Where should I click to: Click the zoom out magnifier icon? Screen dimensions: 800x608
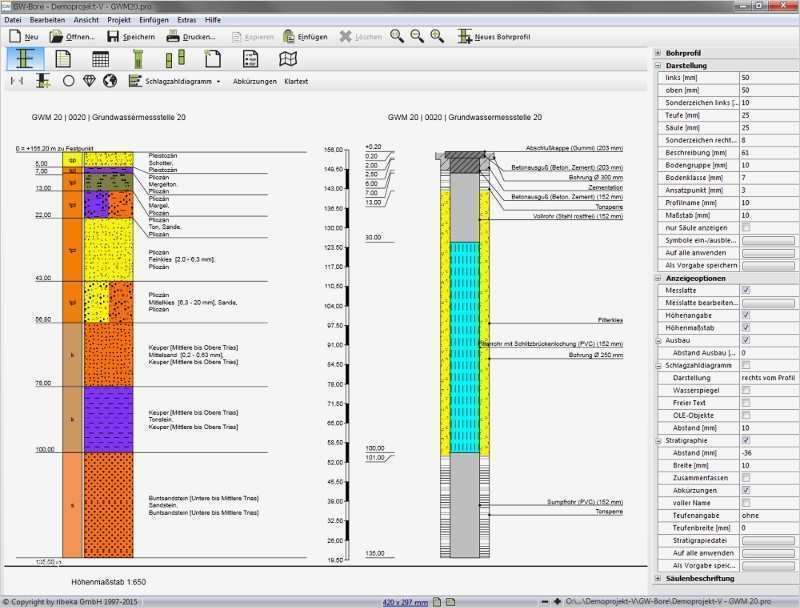tap(417, 36)
